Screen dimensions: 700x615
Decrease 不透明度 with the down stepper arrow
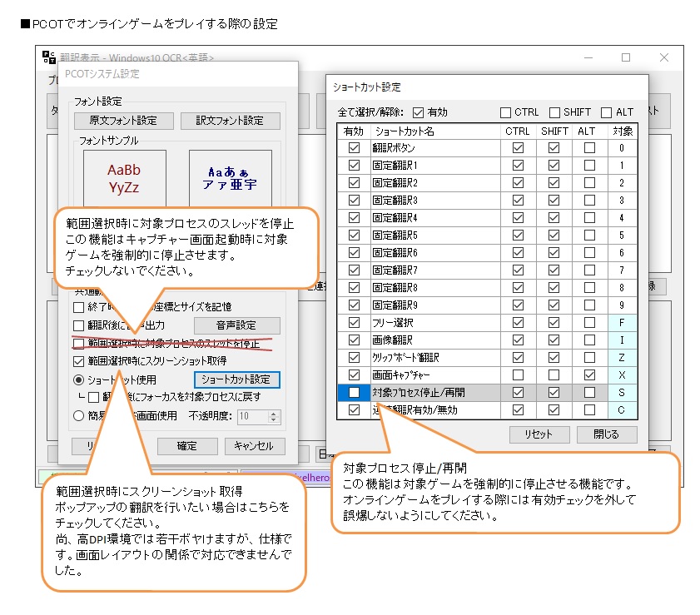[x=274, y=420]
